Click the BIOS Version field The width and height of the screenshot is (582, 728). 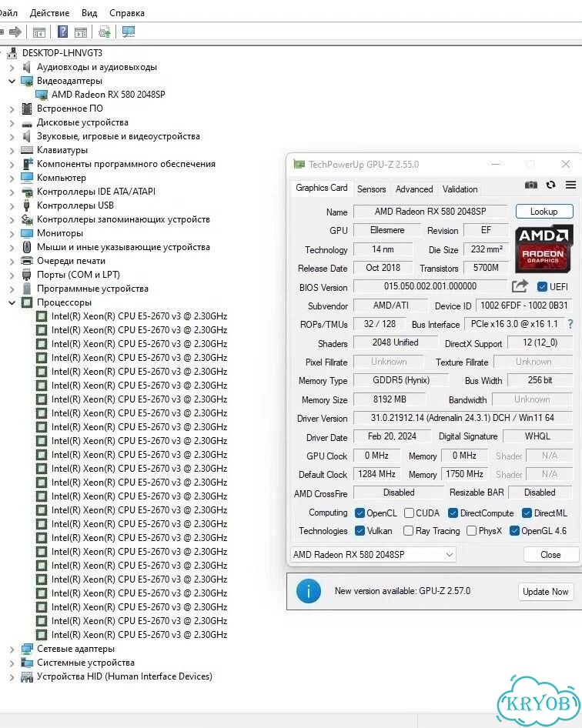click(x=430, y=286)
